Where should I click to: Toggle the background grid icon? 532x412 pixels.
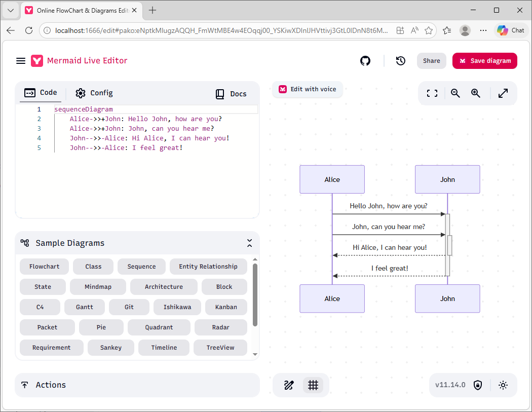(313, 385)
